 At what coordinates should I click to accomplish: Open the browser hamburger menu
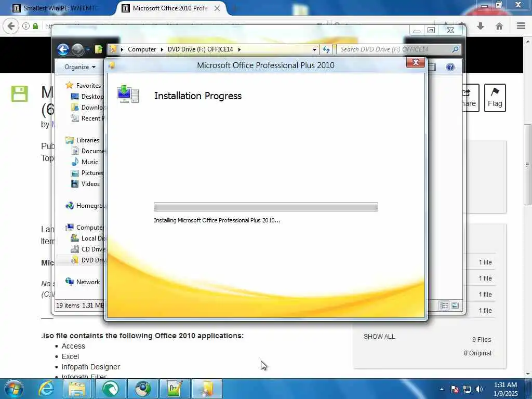[x=521, y=26]
